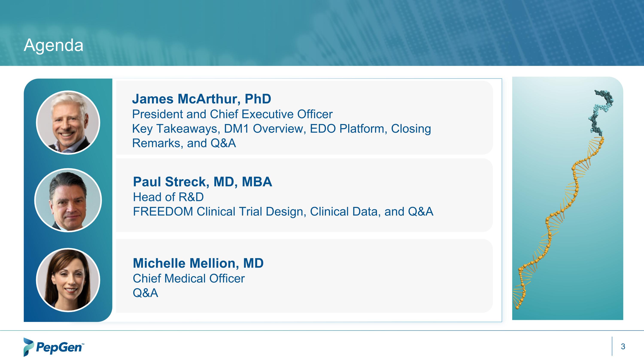Select the headshot next to Paul Streck

coord(68,200)
